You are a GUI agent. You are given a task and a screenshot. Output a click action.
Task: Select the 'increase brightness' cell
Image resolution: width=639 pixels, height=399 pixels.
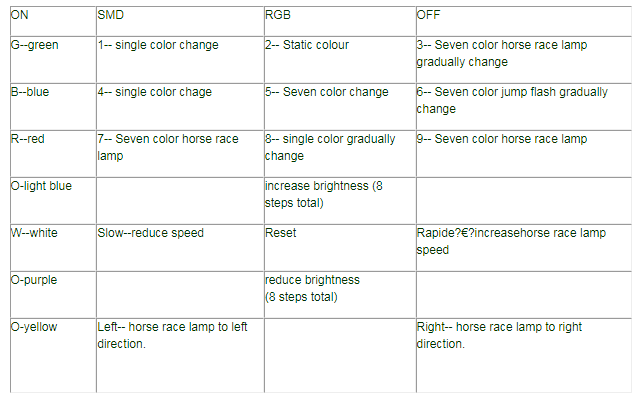click(x=340, y=201)
